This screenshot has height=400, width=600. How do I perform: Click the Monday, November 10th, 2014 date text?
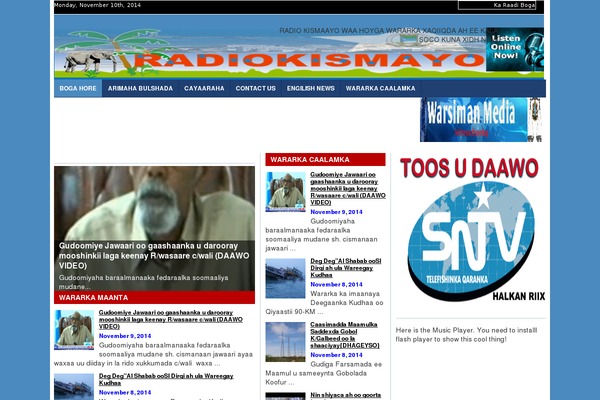97,5
